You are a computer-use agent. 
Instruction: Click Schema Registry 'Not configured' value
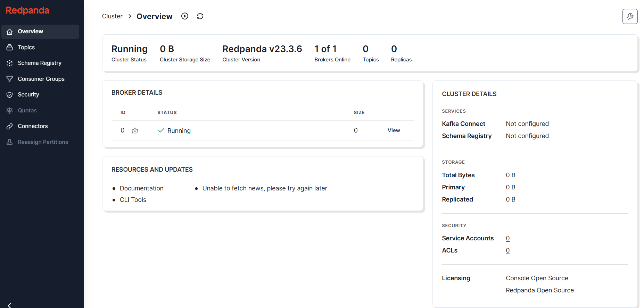coord(527,136)
